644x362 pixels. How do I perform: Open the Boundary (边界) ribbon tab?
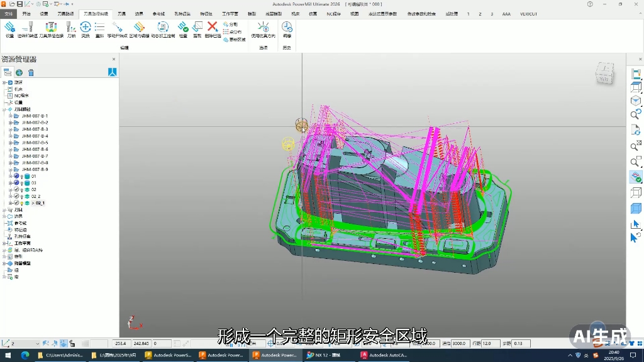(x=139, y=14)
